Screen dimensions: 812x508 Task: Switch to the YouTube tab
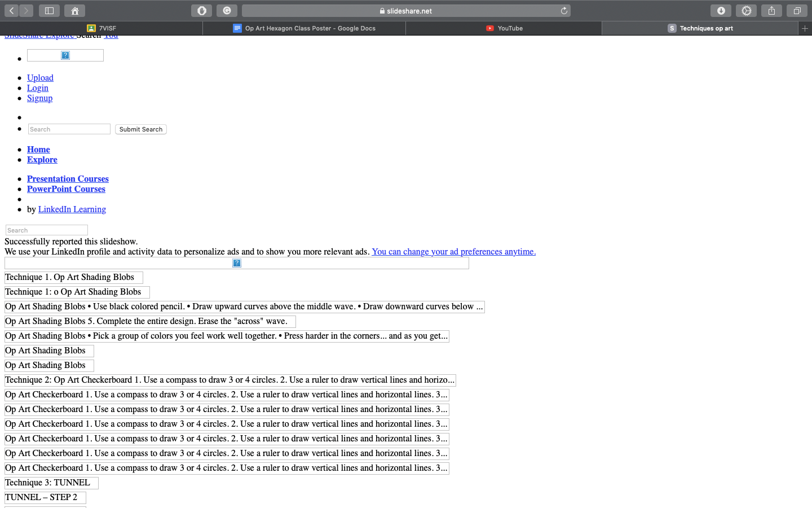point(504,28)
